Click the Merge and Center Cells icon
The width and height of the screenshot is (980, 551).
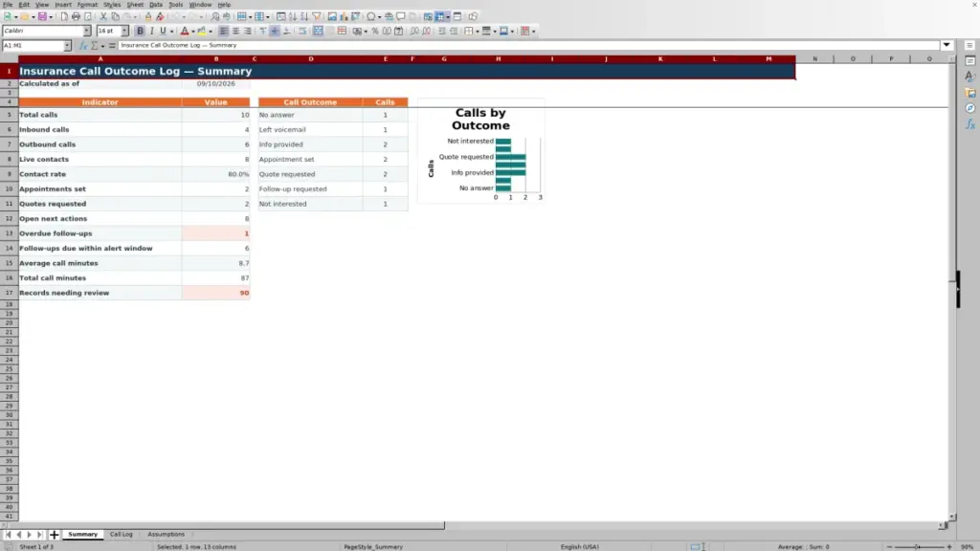tap(318, 32)
